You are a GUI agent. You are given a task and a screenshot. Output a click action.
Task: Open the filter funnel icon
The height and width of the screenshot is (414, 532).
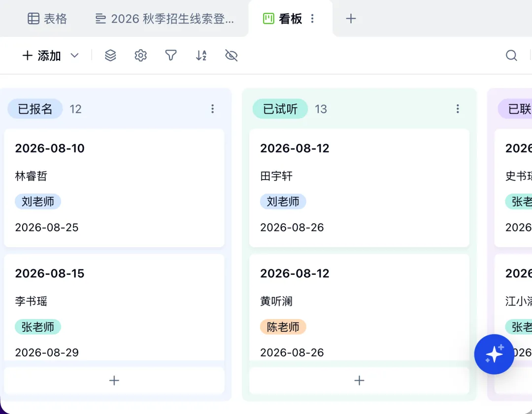pos(170,55)
